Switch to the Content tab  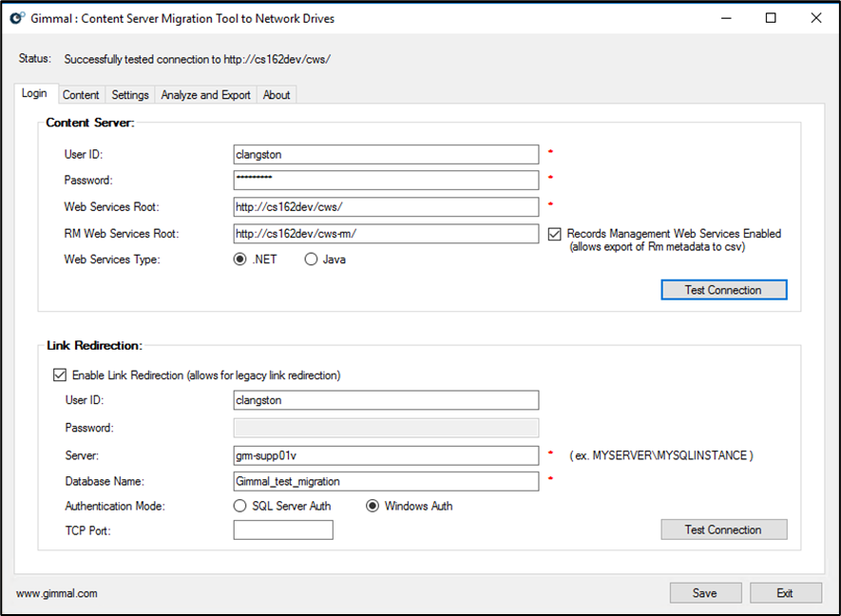[x=81, y=95]
